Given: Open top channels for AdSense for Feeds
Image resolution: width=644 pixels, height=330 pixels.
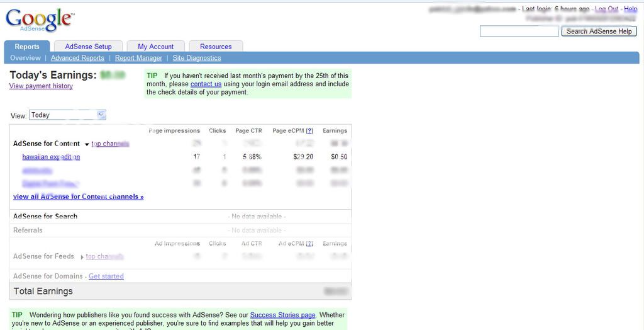Looking at the screenshot, I should tap(105, 256).
